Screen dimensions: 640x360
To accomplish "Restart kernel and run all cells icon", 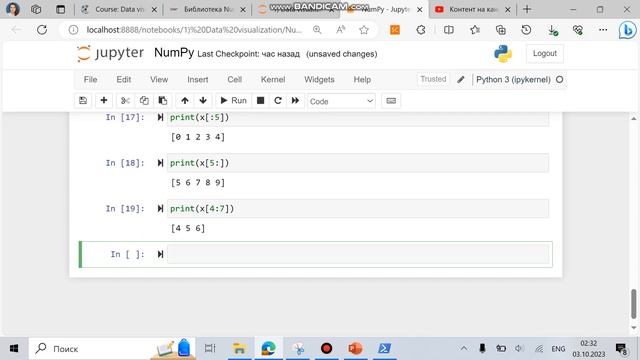I will pyautogui.click(x=296, y=100).
